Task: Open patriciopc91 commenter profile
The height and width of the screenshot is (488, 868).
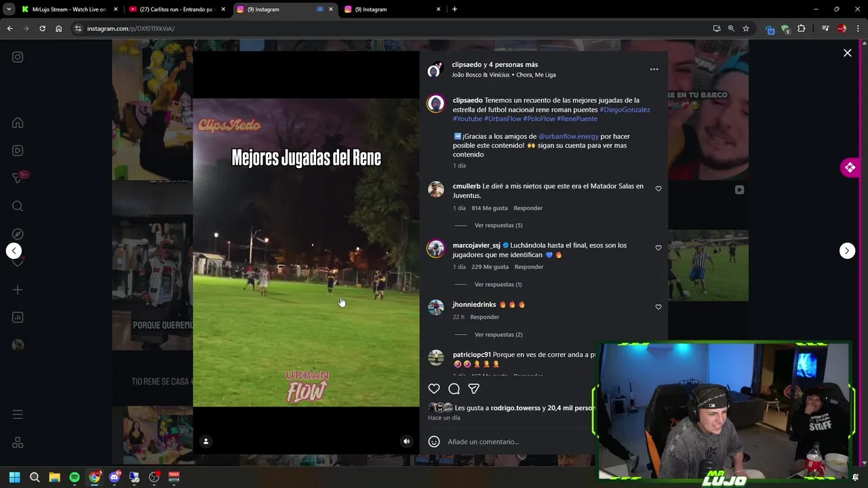Action: [x=471, y=354]
